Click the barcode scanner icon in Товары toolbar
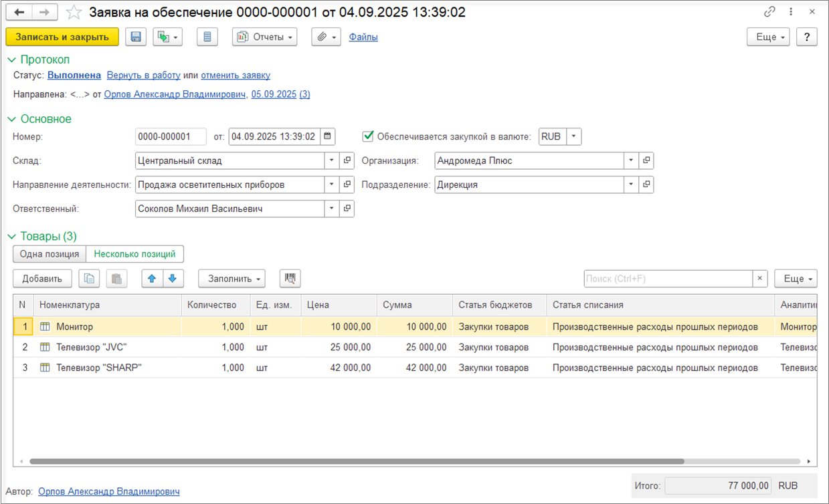 point(290,279)
